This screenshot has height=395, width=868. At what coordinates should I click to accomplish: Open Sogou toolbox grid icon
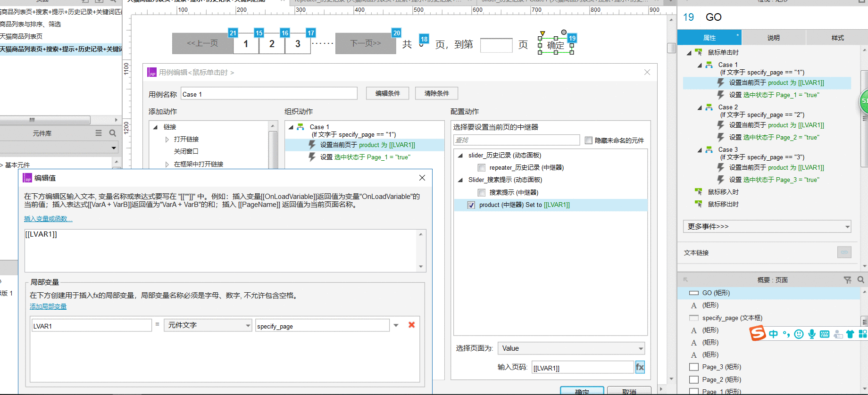tap(863, 334)
